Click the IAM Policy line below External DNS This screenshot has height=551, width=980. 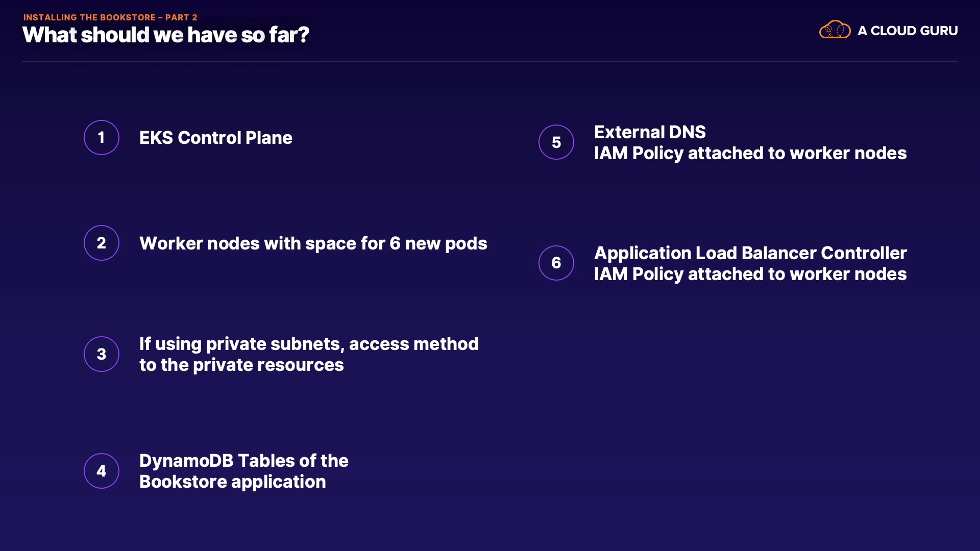(x=750, y=153)
